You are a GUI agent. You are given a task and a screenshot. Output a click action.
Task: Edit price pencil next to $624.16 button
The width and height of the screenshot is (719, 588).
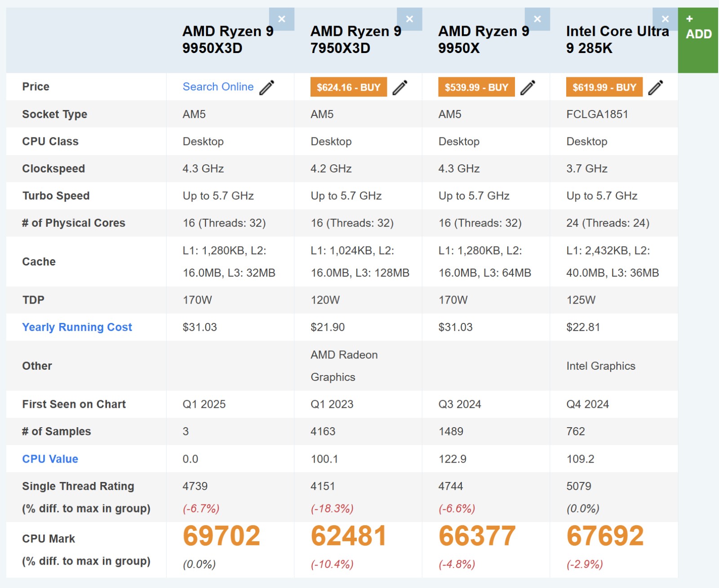(400, 87)
